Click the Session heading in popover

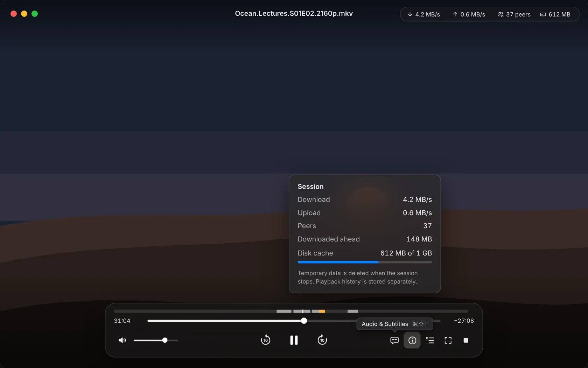pyautogui.click(x=310, y=186)
